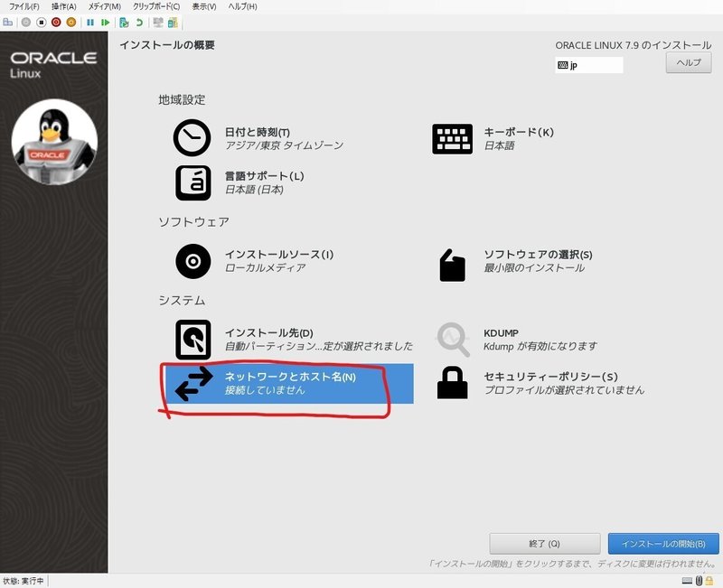Open ソフトウェアの選択(S) via the package icon
The width and height of the screenshot is (723, 588).
click(x=453, y=265)
